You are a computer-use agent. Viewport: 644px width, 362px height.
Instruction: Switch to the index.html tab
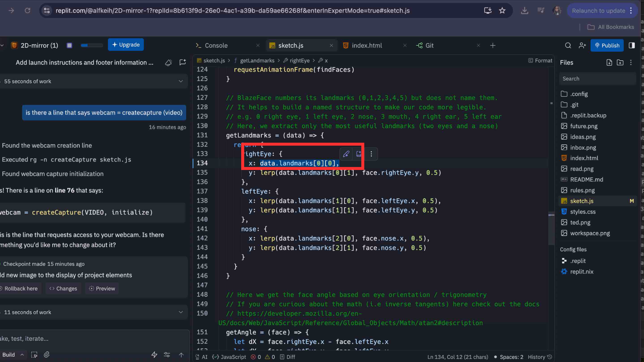pyautogui.click(x=367, y=46)
